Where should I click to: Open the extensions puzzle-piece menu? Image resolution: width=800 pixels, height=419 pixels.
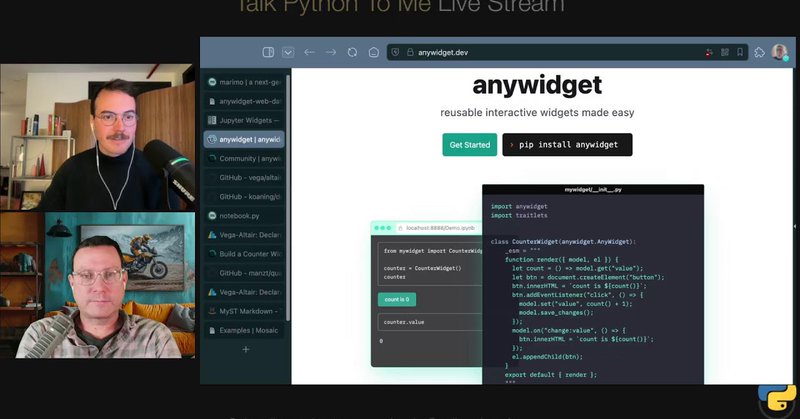tap(760, 52)
